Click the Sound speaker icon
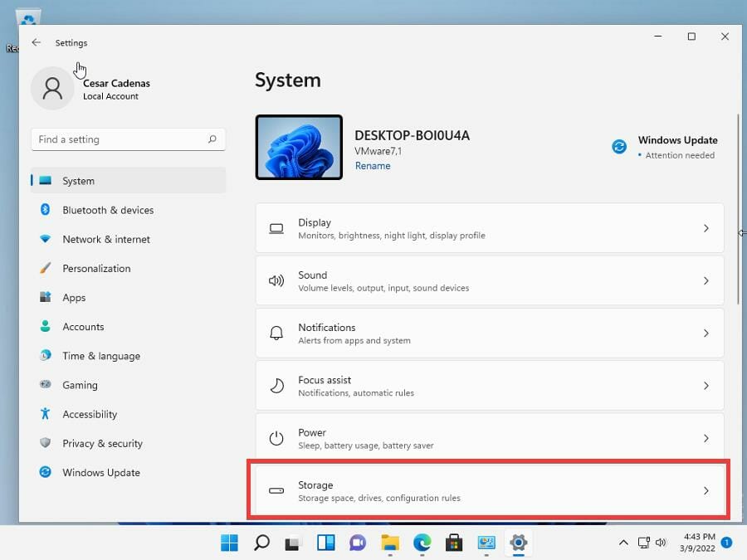747x560 pixels. (x=276, y=281)
